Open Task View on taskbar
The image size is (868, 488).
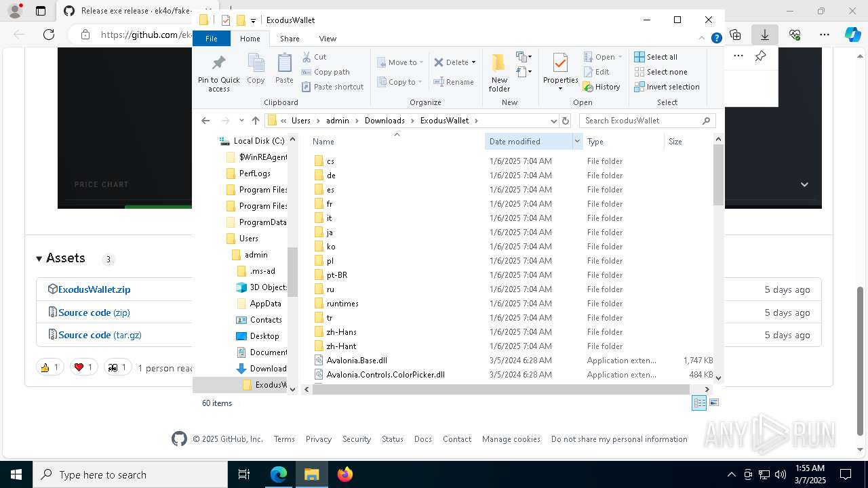pyautogui.click(x=245, y=474)
